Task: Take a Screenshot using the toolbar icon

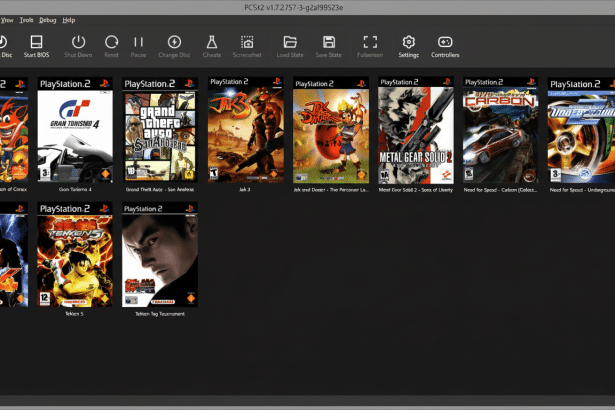Action: [247, 42]
